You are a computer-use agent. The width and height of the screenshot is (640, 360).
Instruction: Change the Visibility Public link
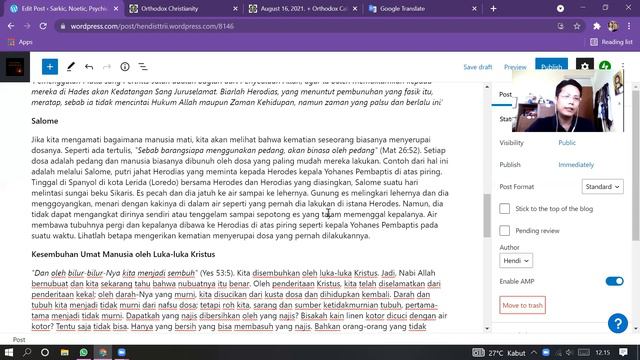567,142
